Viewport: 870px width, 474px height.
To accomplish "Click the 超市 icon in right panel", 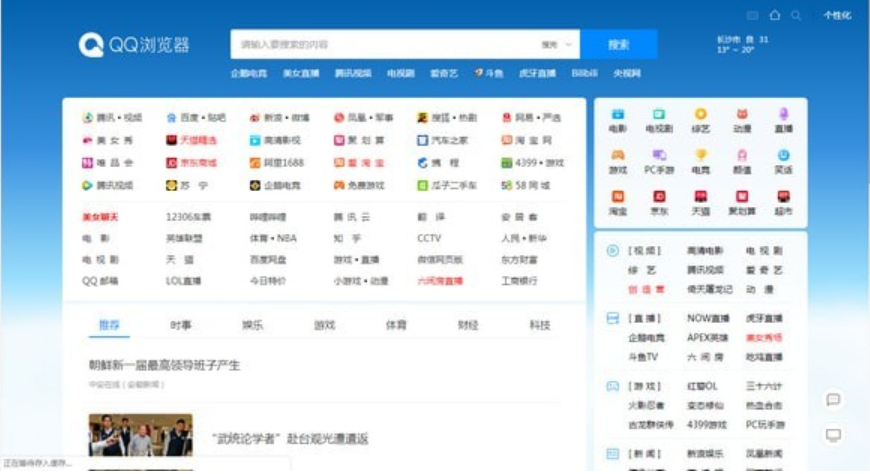I will tap(783, 196).
